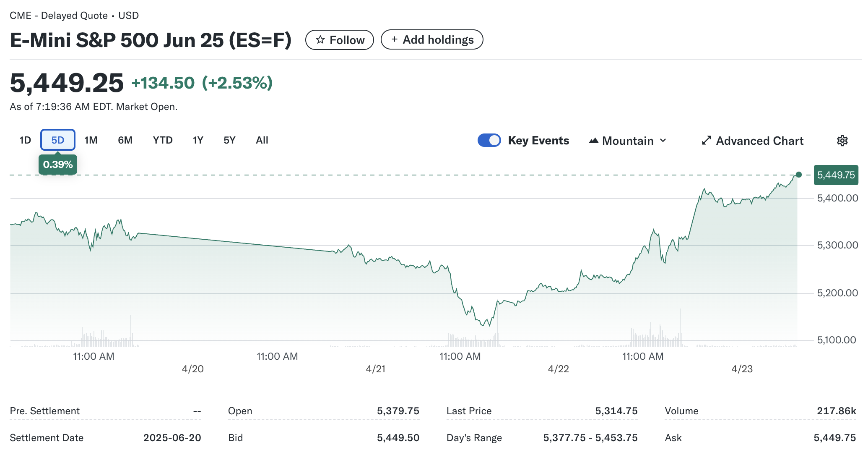Select the 5Y time range
This screenshot has width=868, height=455.
coord(229,140)
